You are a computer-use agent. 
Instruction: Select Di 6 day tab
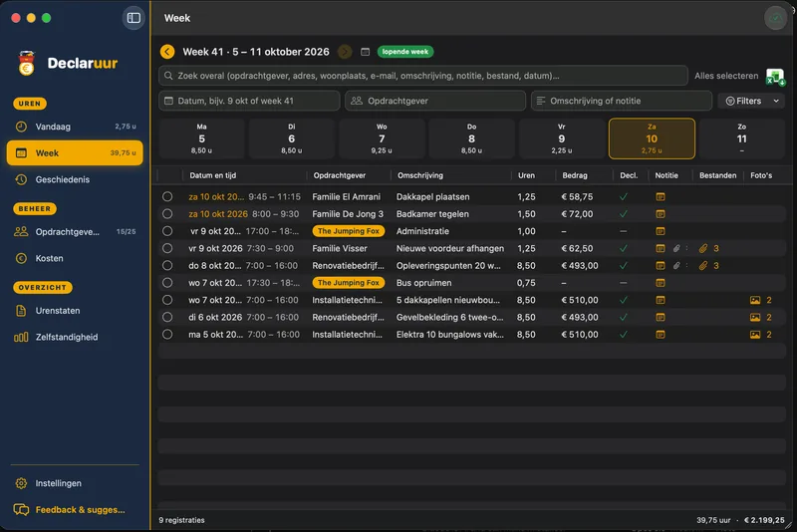(x=292, y=138)
